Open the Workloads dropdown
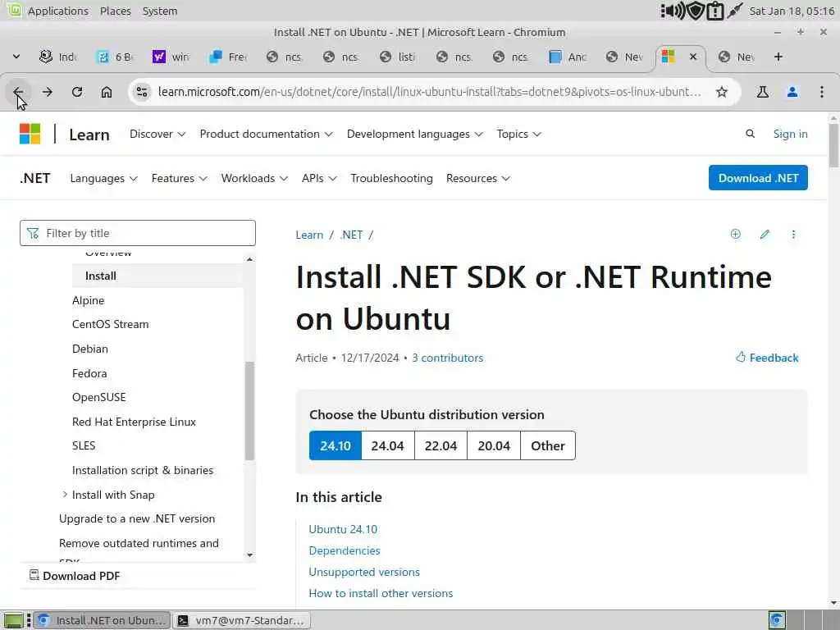Image resolution: width=840 pixels, height=630 pixels. pyautogui.click(x=254, y=178)
